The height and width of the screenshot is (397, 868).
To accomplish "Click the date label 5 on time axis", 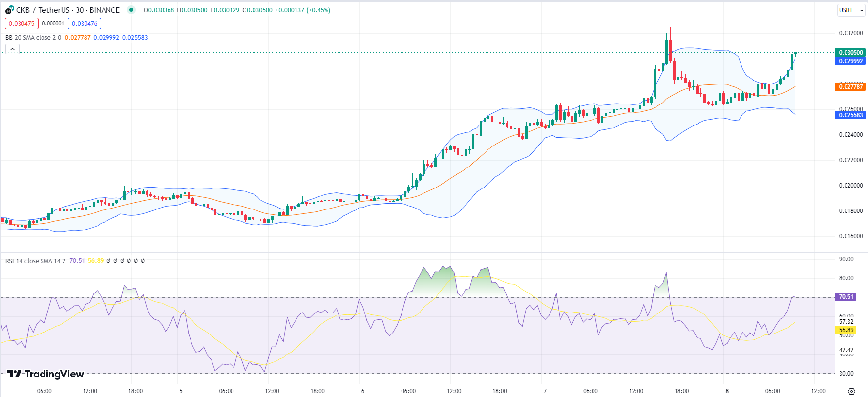I will coord(181,391).
